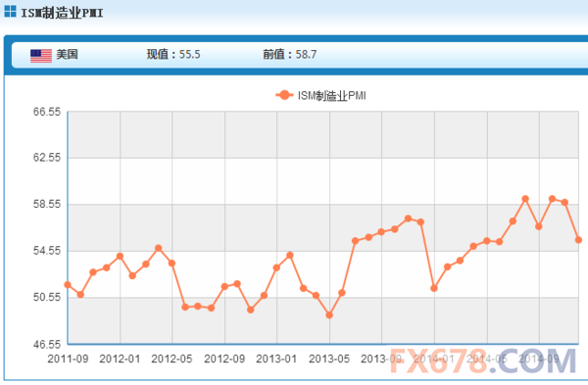This screenshot has height=385, width=588.
Task: Click the 2012-09 x-axis label
Action: tap(224, 359)
